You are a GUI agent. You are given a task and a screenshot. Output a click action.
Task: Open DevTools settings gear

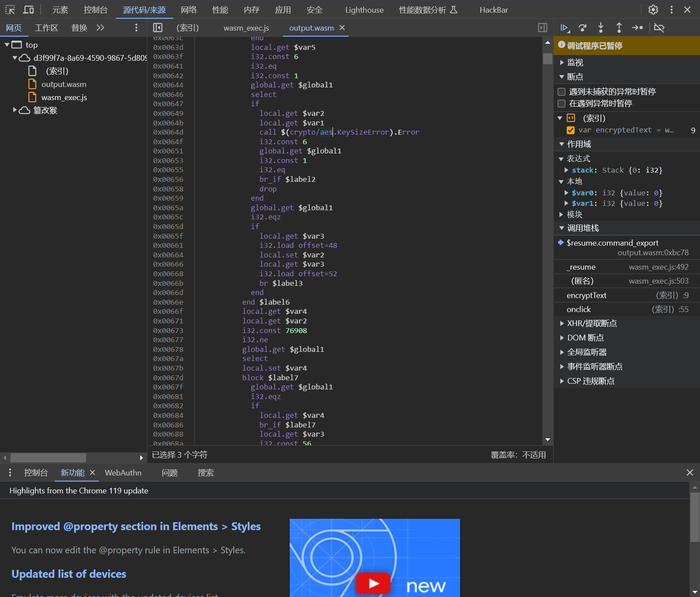pyautogui.click(x=653, y=10)
